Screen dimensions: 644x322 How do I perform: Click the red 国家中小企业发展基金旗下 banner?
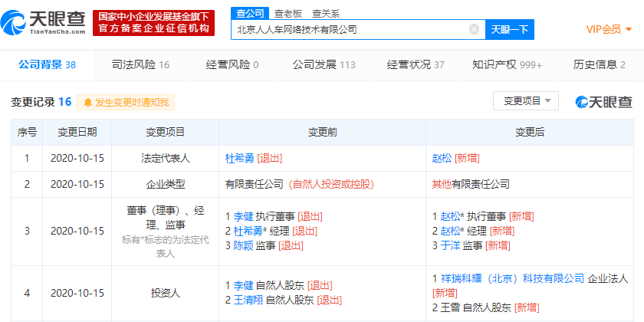(x=153, y=23)
